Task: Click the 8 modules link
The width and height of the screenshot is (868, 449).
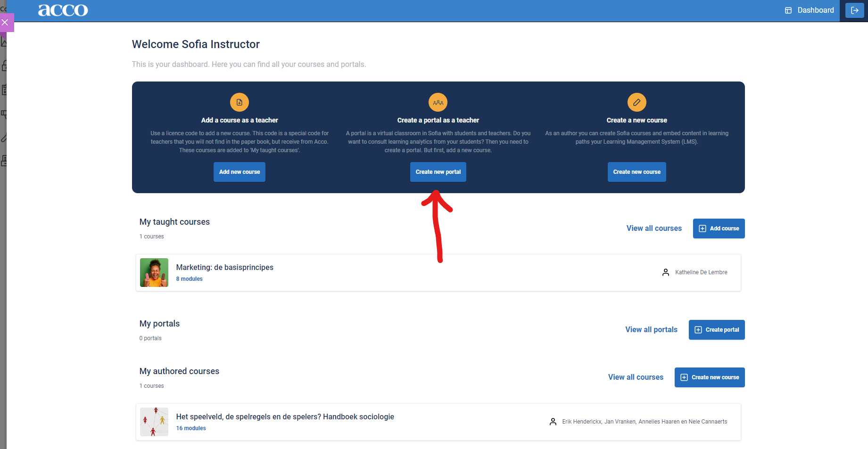Action: tap(190, 279)
